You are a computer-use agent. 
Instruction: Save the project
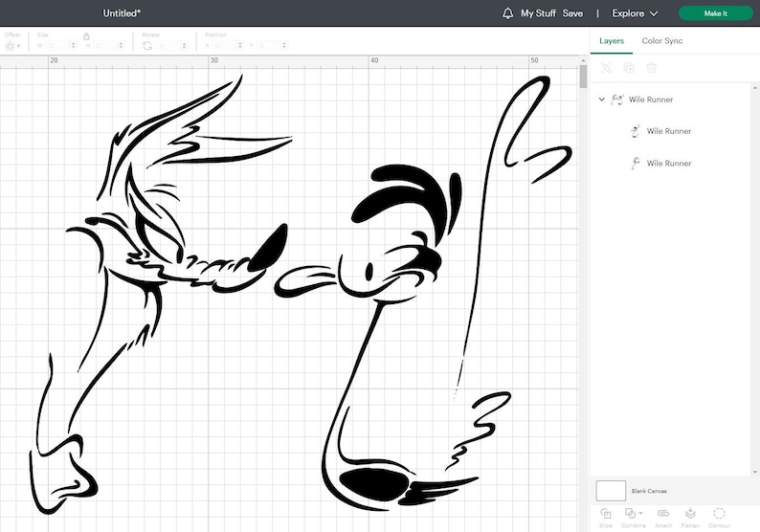pos(572,13)
